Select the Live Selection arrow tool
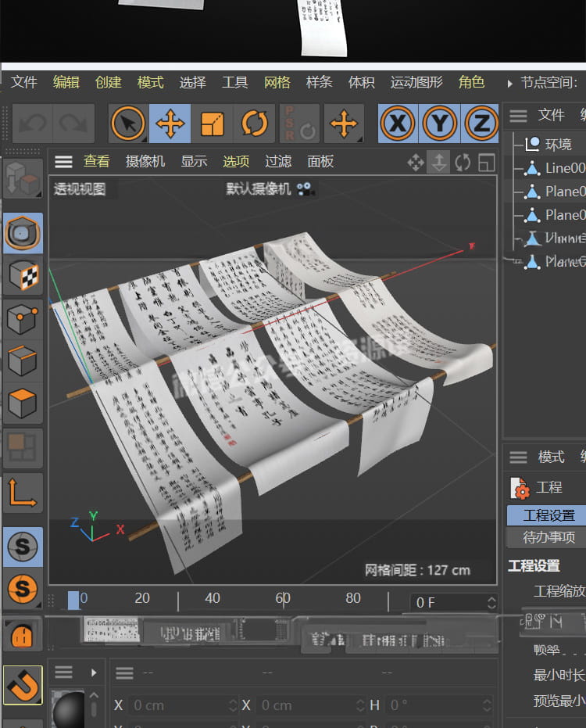Screen dimensions: 586x728 click(128, 124)
